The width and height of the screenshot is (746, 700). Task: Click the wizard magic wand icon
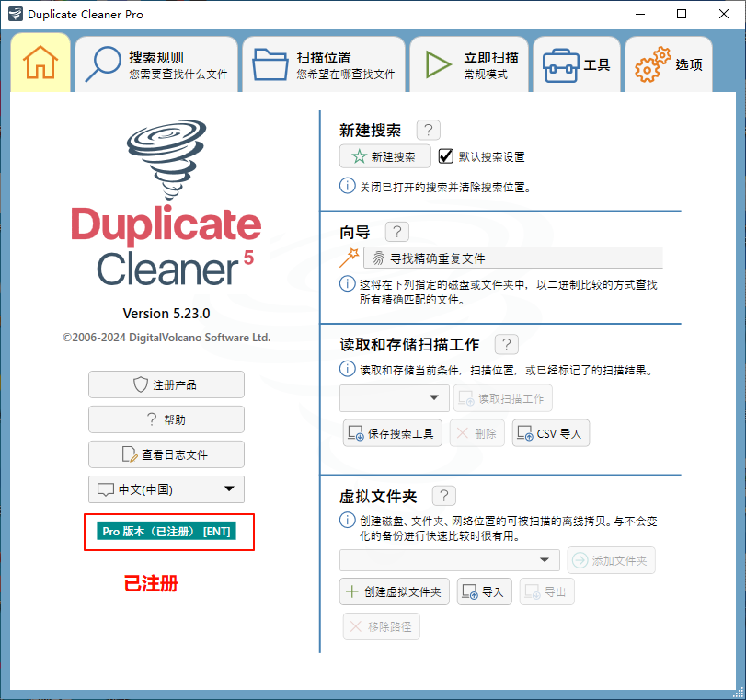(350, 258)
